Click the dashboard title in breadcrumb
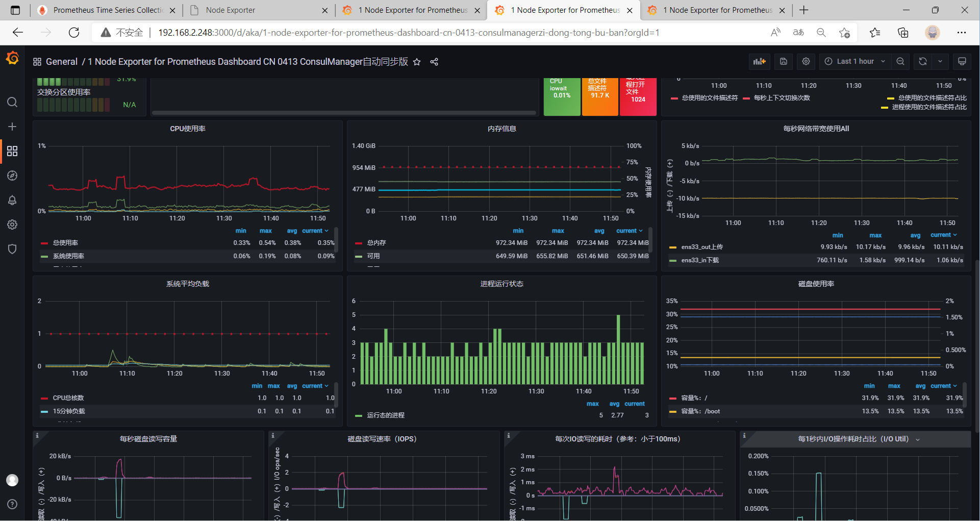The image size is (980, 521). click(x=248, y=62)
